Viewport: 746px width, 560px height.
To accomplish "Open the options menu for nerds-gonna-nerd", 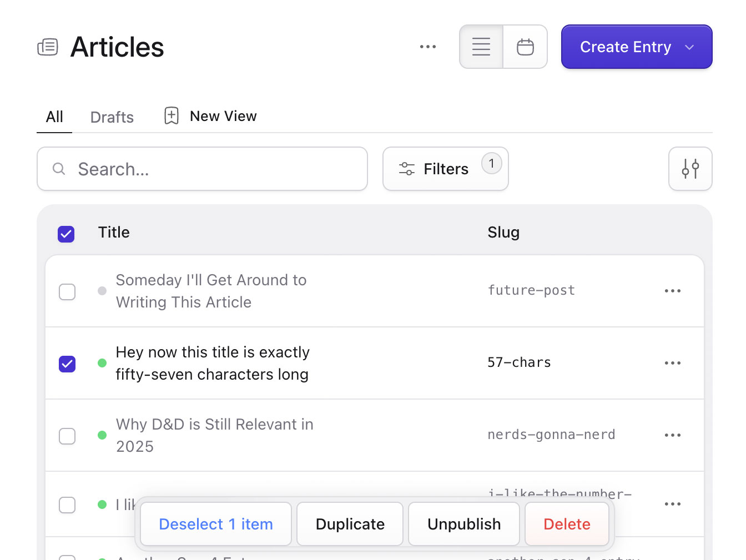I will (x=672, y=435).
